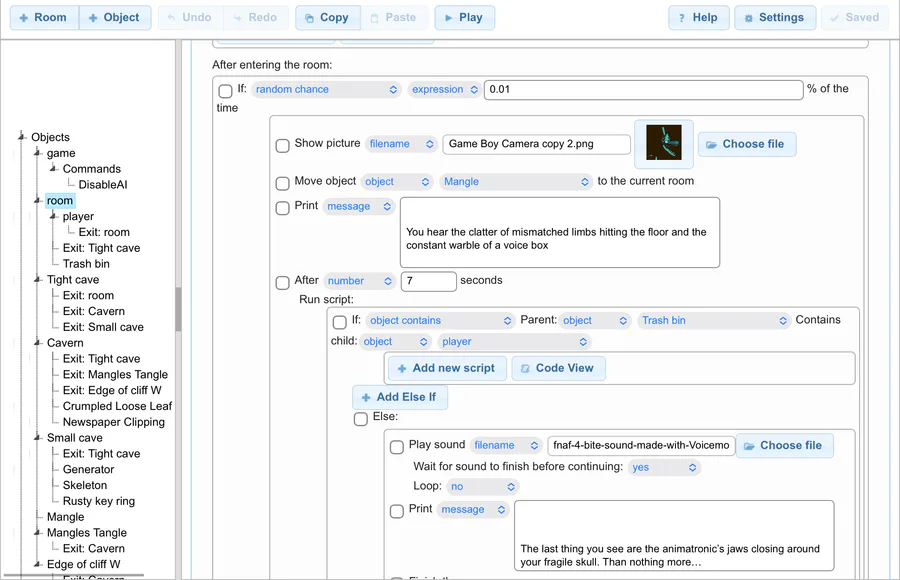Choose file for Show picture

[747, 144]
